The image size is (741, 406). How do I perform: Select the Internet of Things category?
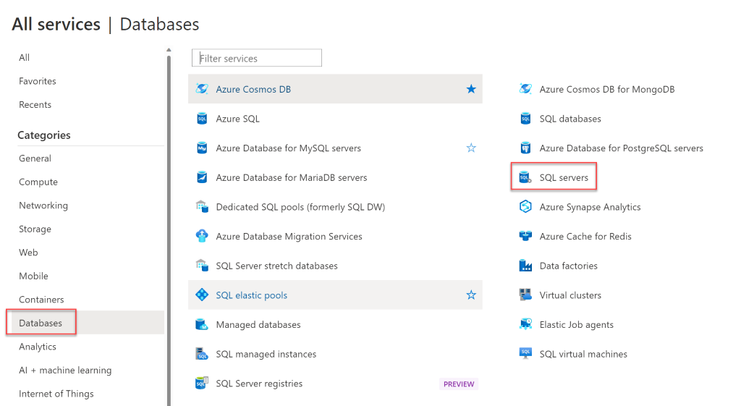(x=56, y=394)
